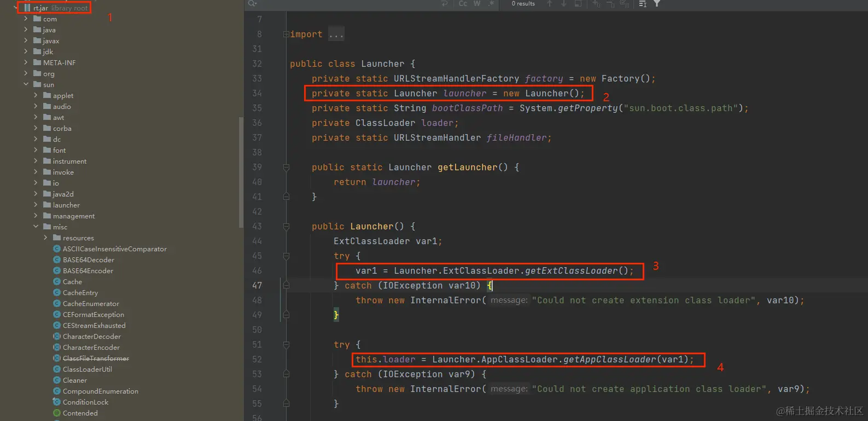The image size is (868, 421).
Task: Collapse the Launcher constructor fold marker
Action: pos(286,226)
